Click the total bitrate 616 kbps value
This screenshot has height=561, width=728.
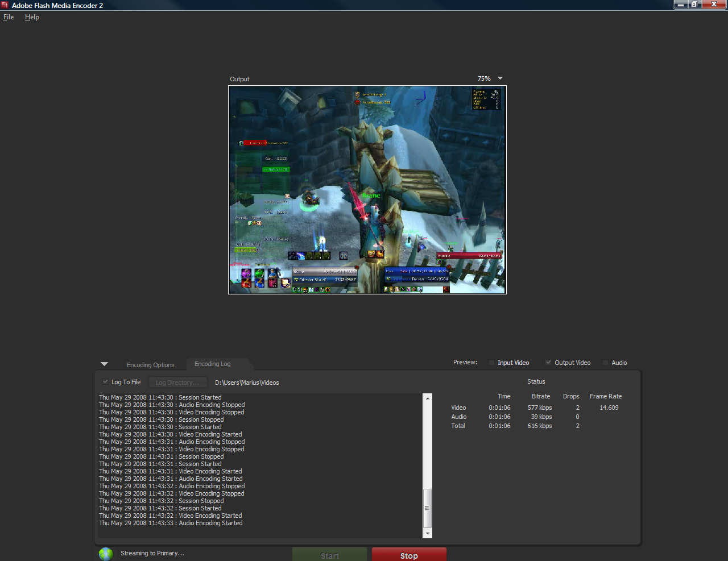pyautogui.click(x=540, y=426)
